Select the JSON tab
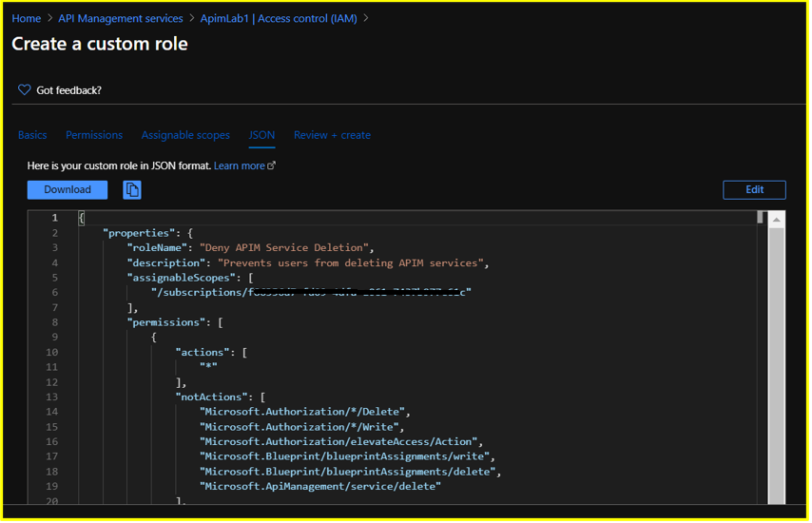Viewport: 812px width, 523px height. (261, 135)
